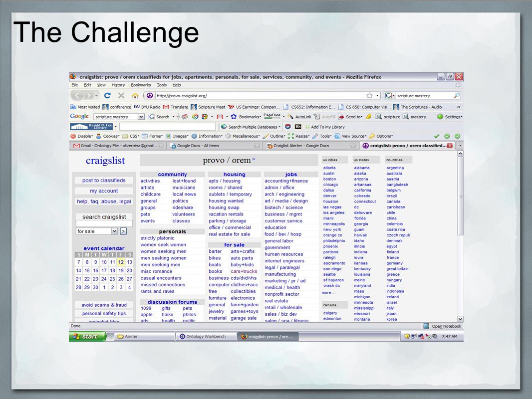Click the Google toolbar Gmail envelope icon
Screen dimensions: 532x399
[220, 117]
